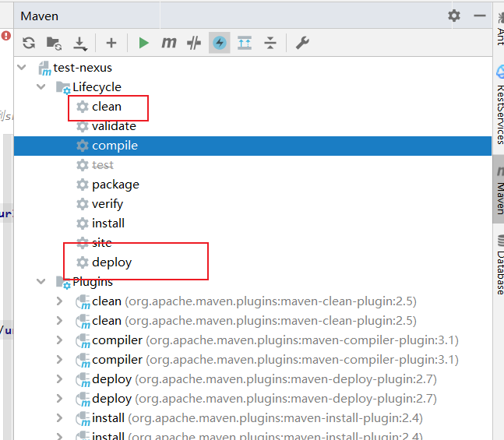This screenshot has height=440, width=504.
Task: Select the clean lifecycle goal
Action: (x=107, y=107)
